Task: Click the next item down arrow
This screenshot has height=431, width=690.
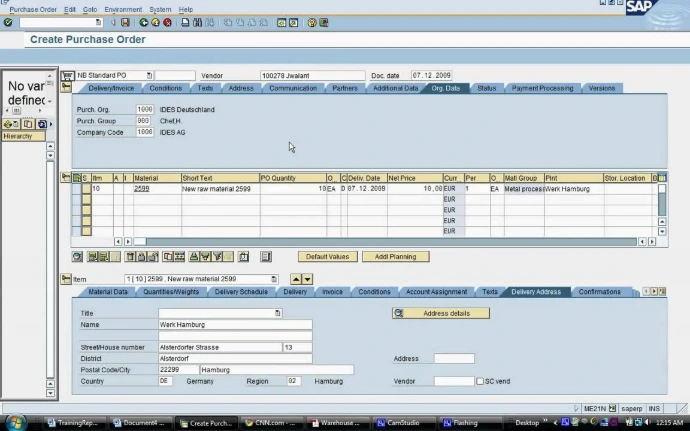Action: coord(307,279)
